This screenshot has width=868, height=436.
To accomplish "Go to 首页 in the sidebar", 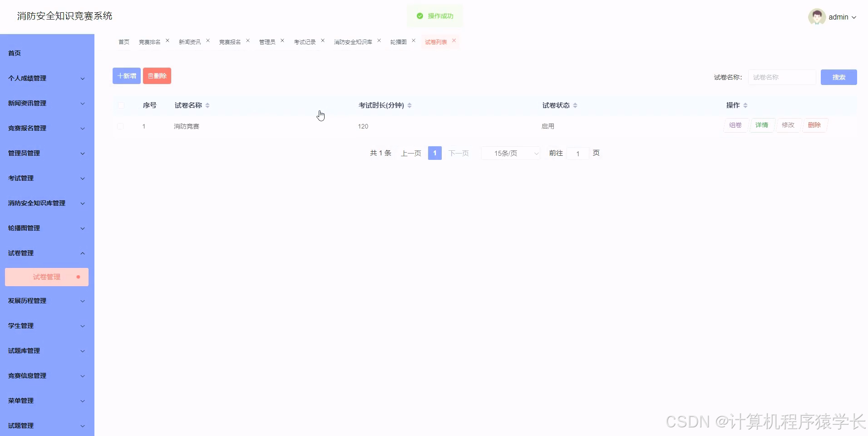I will (x=47, y=53).
